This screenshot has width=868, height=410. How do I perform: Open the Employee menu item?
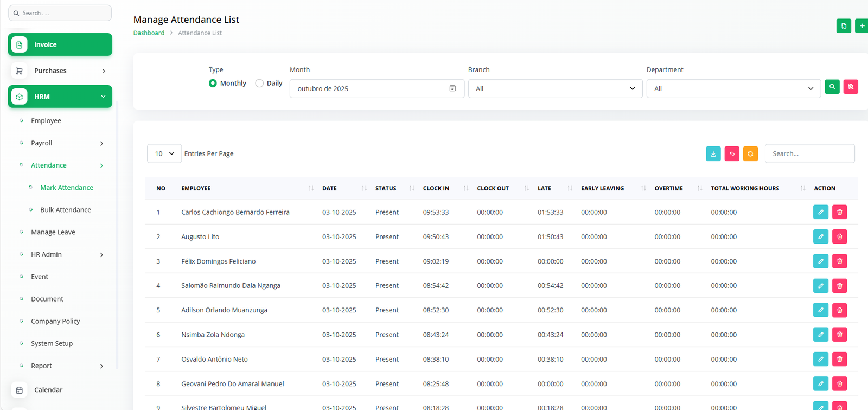pos(46,121)
